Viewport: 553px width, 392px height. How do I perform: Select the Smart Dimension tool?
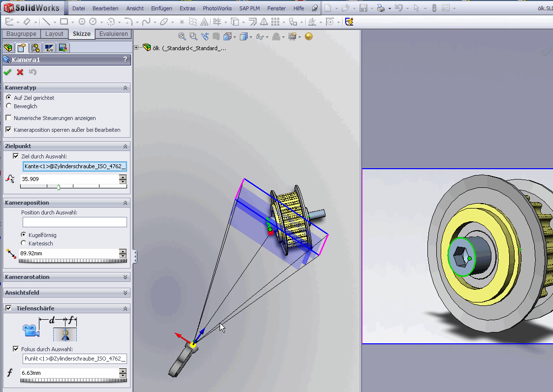pyautogui.click(x=27, y=22)
